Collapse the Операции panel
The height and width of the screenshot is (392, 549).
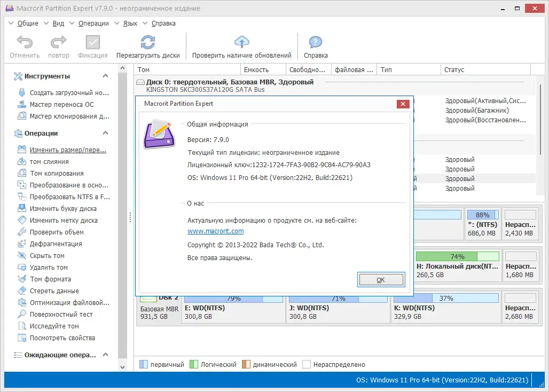pyautogui.click(x=105, y=133)
